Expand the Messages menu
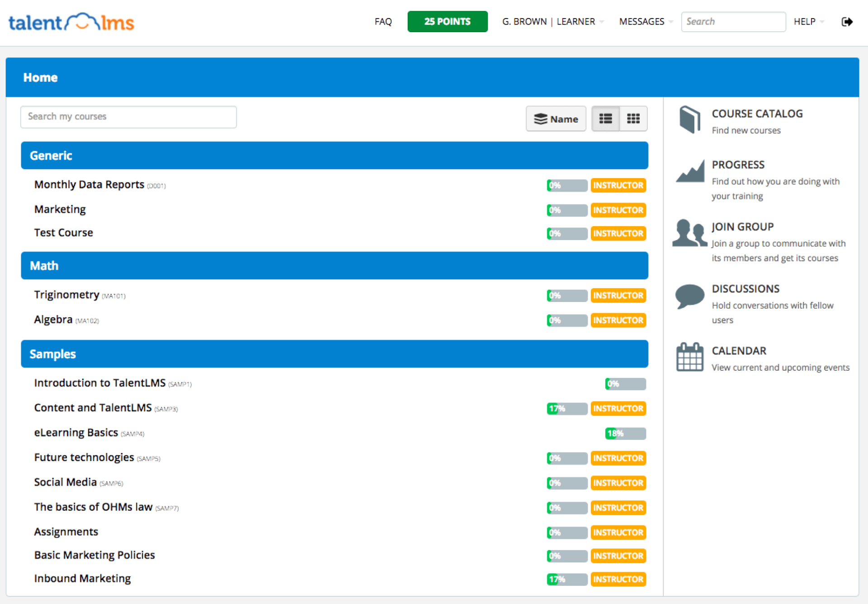This screenshot has height=604, width=868. [x=646, y=22]
